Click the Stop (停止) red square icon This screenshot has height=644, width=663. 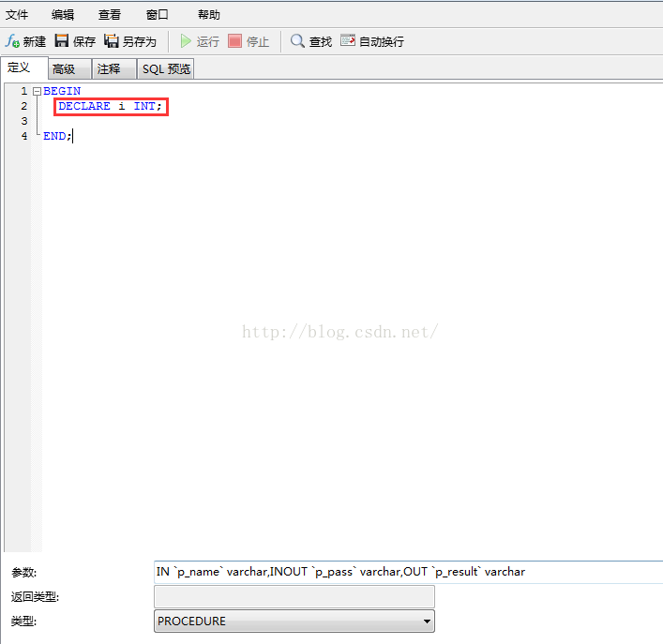pos(234,41)
